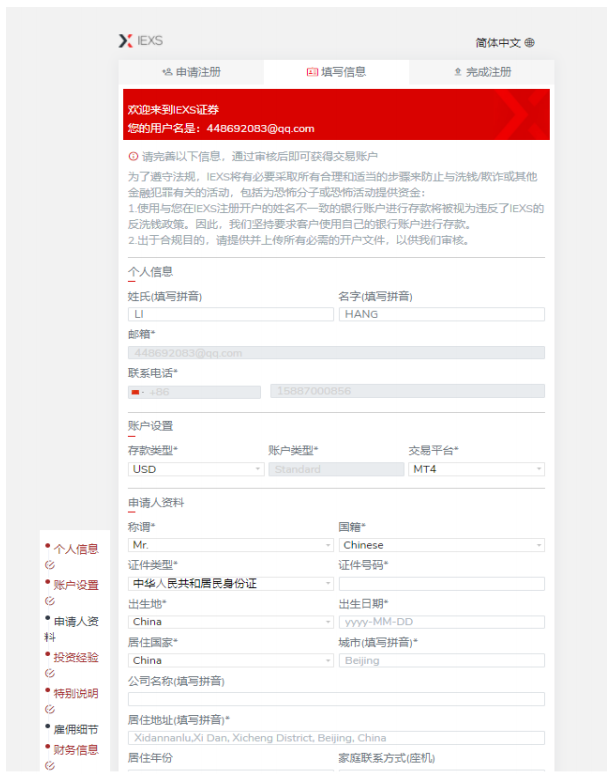Switch to 申请注册 step tab
The width and height of the screenshot is (613, 778).
pyautogui.click(x=191, y=72)
